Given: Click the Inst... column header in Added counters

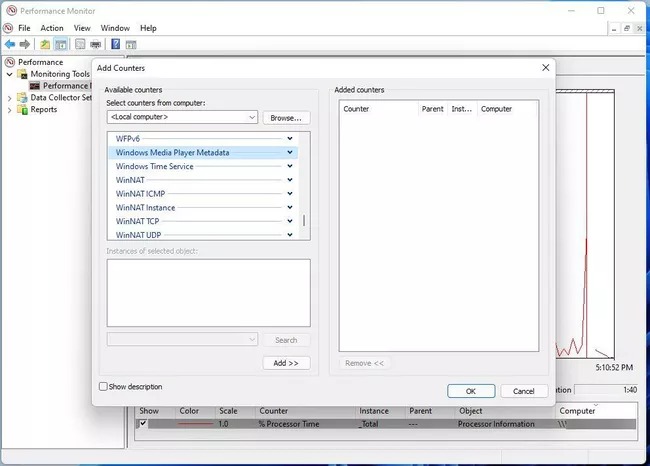Looking at the screenshot, I should (x=462, y=109).
